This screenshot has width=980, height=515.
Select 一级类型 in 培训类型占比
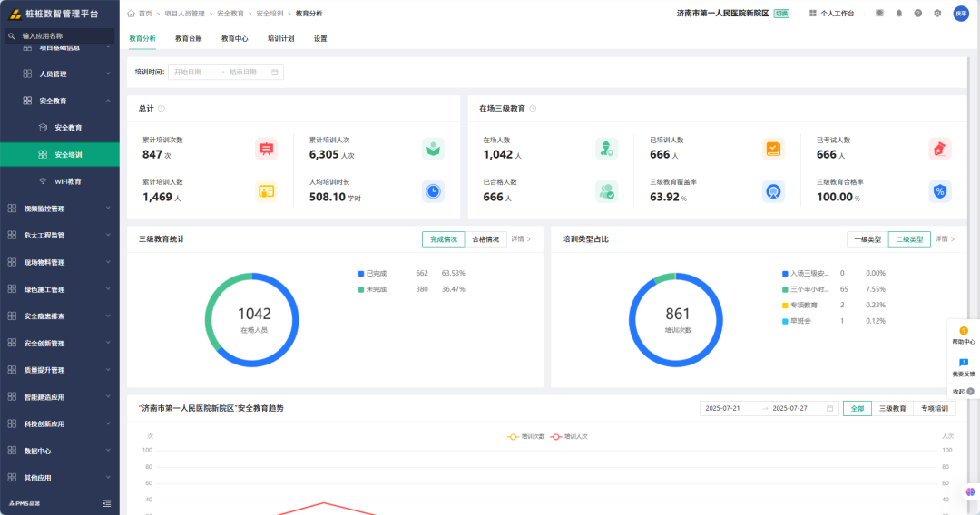867,239
